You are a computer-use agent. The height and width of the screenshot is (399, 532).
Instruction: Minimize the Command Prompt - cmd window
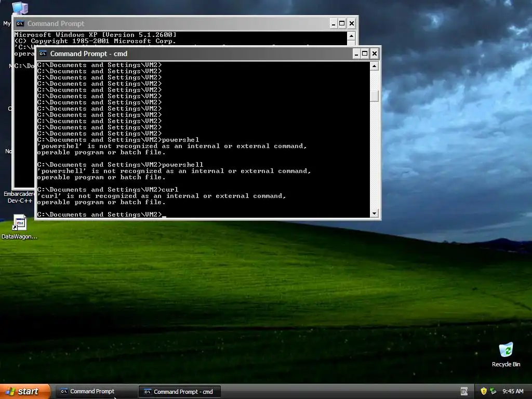356,54
